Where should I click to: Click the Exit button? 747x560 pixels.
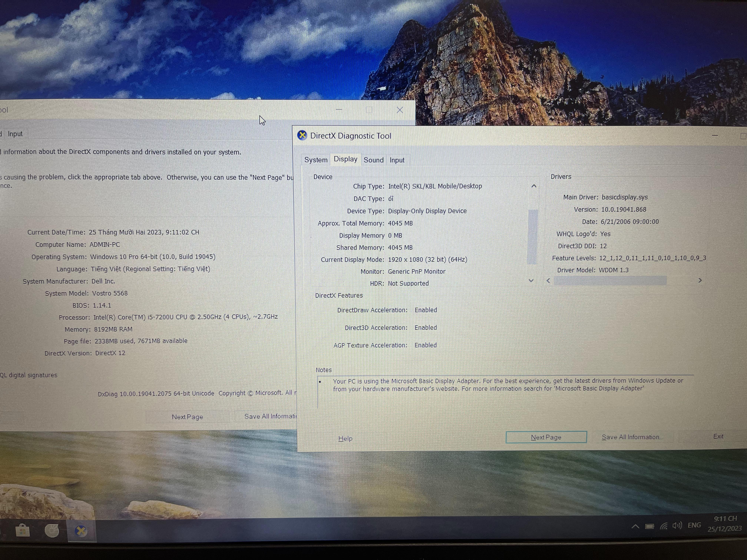pyautogui.click(x=718, y=436)
